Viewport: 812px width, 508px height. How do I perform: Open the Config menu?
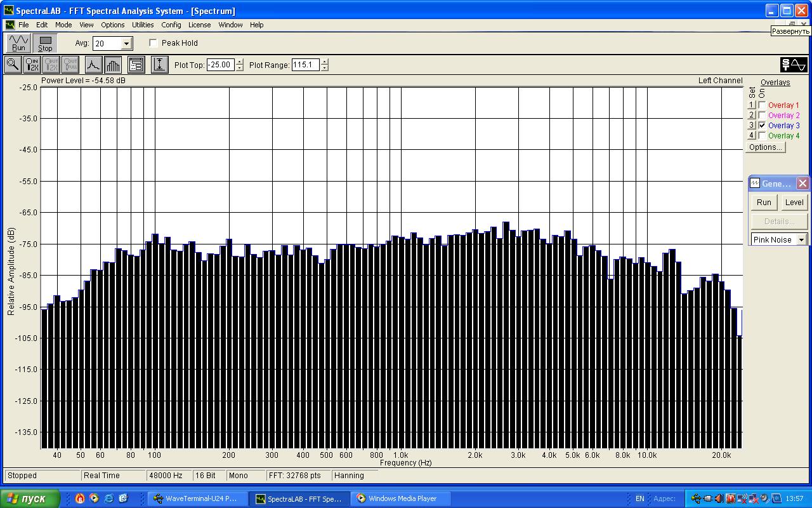[x=171, y=25]
